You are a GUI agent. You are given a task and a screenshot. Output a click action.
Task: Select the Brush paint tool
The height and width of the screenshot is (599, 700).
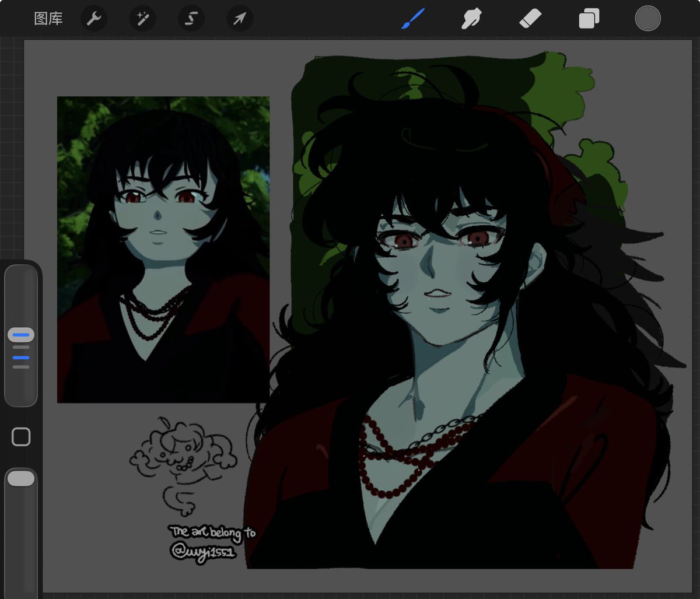click(413, 19)
